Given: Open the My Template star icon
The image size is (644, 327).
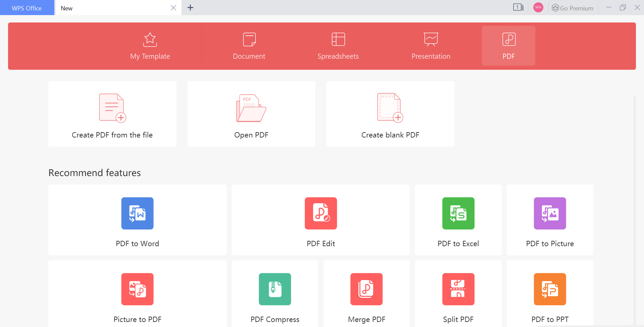Looking at the screenshot, I should [x=150, y=40].
